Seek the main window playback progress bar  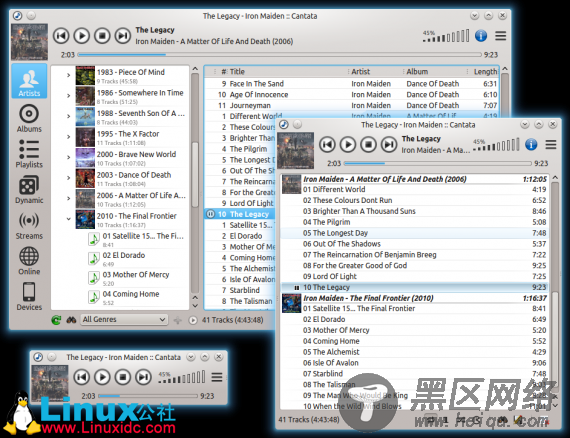coord(279,55)
